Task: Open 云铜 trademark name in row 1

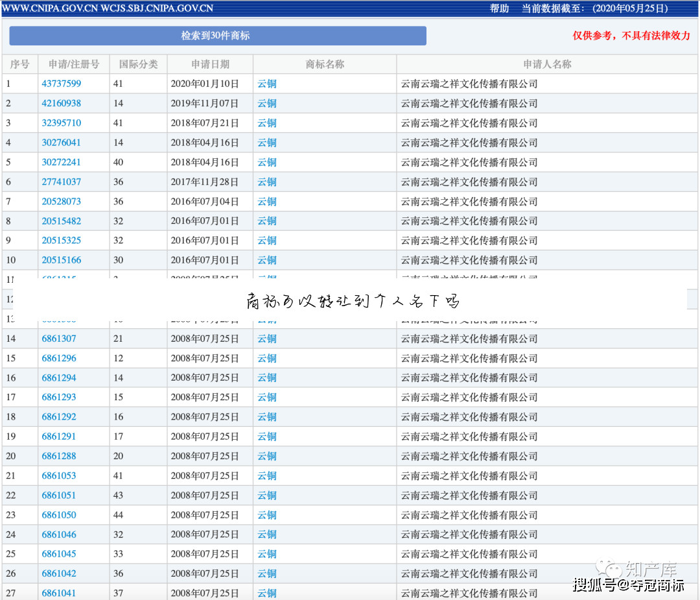Action: tap(267, 84)
